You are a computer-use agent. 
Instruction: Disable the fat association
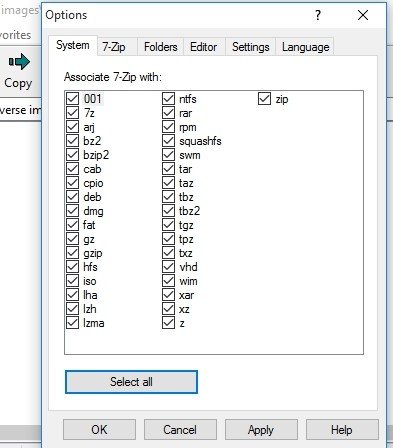(72, 225)
